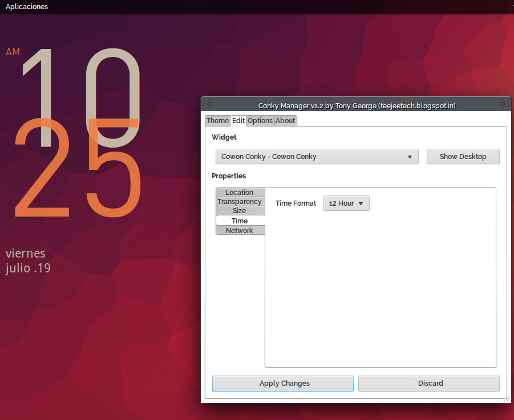Click the Conky Manager title bar text
The image size is (514, 420).
tap(357, 105)
